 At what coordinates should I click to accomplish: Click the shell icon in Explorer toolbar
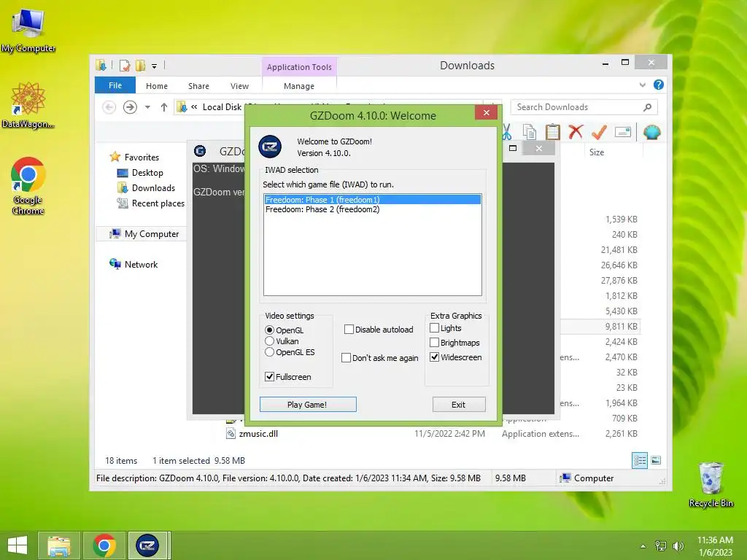[651, 132]
